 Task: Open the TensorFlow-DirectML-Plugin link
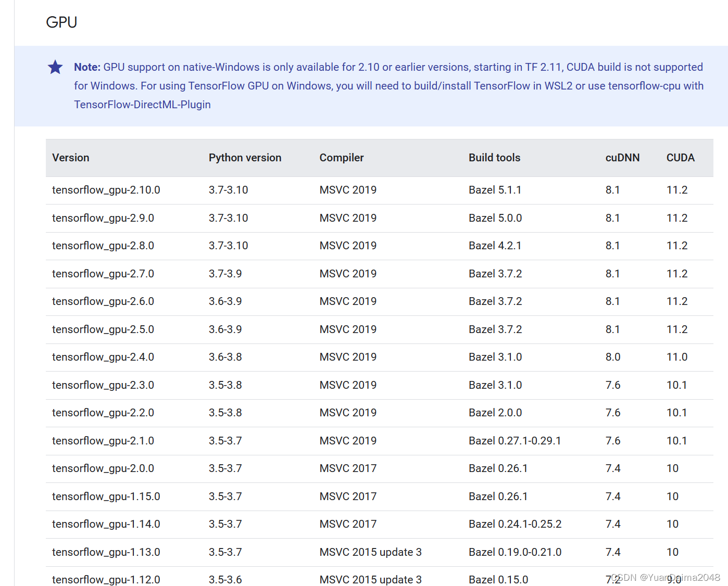[x=142, y=105]
